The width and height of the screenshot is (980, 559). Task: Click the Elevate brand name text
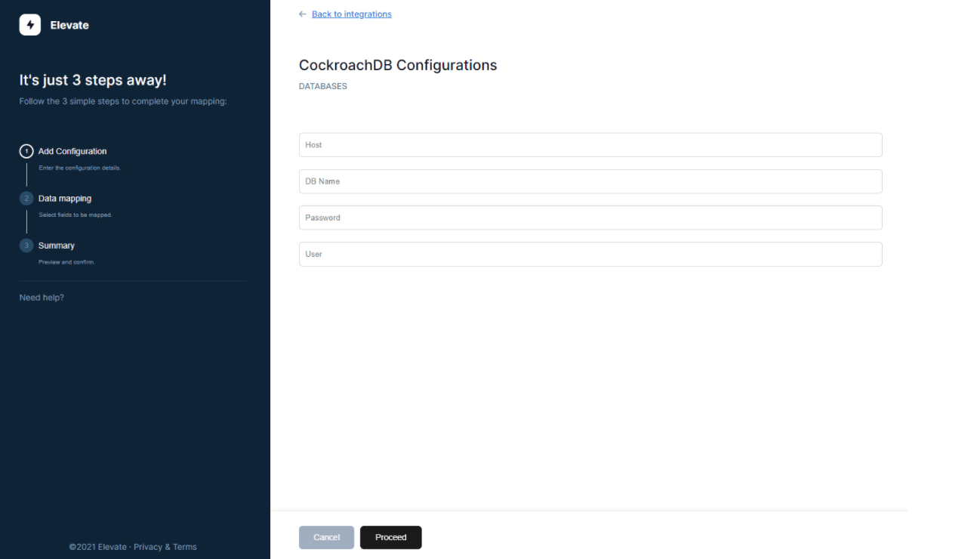(69, 25)
